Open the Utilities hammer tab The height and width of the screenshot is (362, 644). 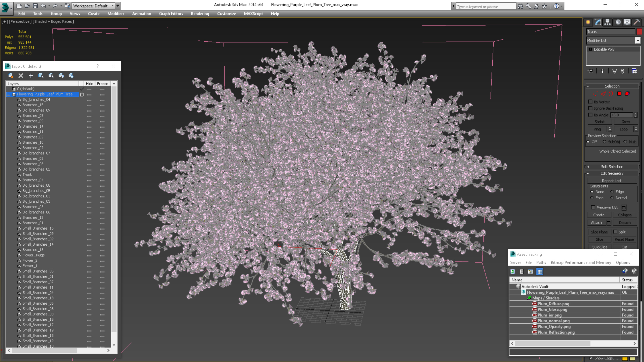pos(637,22)
